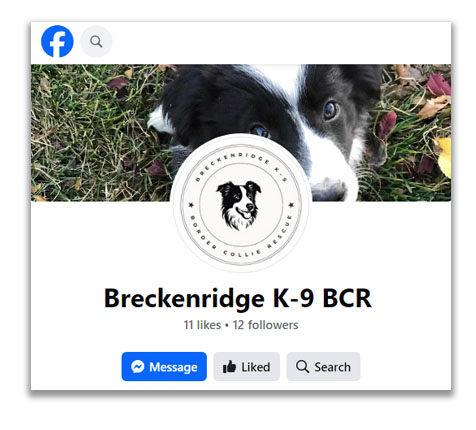This screenshot has height=430, width=476.
Task: Click the dog's blue eye in cover photo
Action: [331, 111]
